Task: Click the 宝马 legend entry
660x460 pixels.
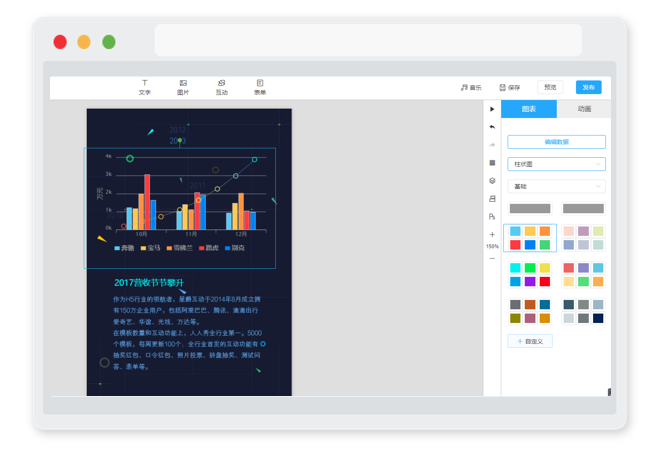Action: pos(150,248)
